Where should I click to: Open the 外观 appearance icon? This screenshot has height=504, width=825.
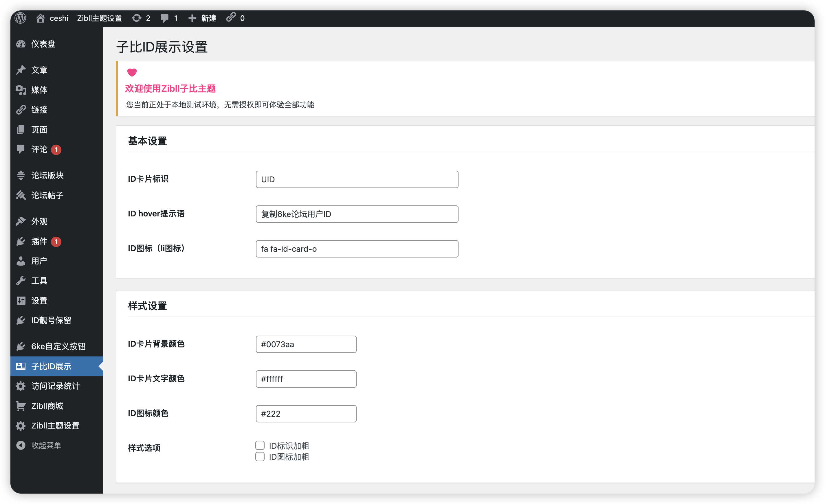tap(21, 221)
